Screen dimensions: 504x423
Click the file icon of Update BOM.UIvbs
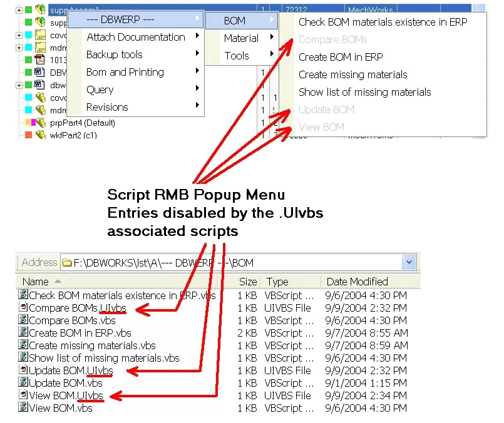[23, 369]
